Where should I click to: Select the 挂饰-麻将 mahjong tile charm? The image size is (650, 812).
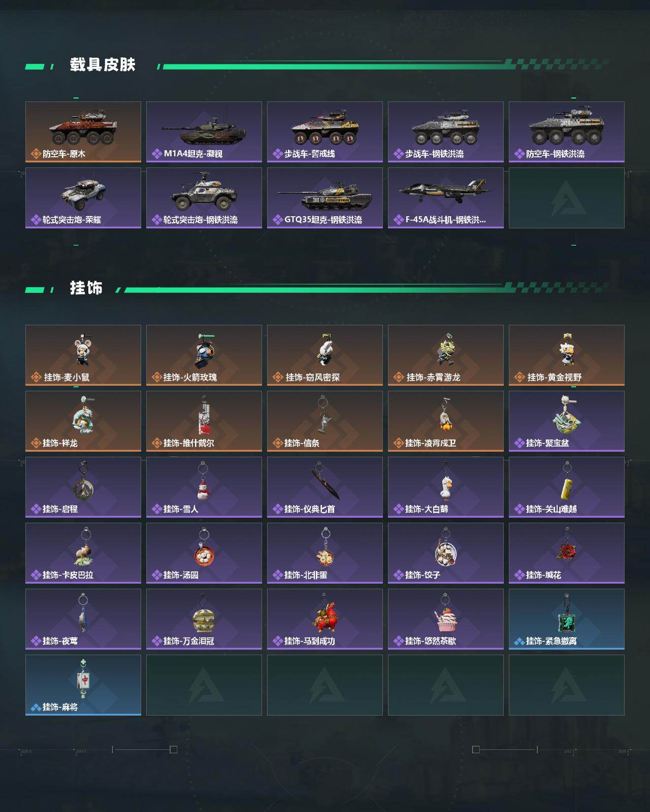tap(83, 685)
